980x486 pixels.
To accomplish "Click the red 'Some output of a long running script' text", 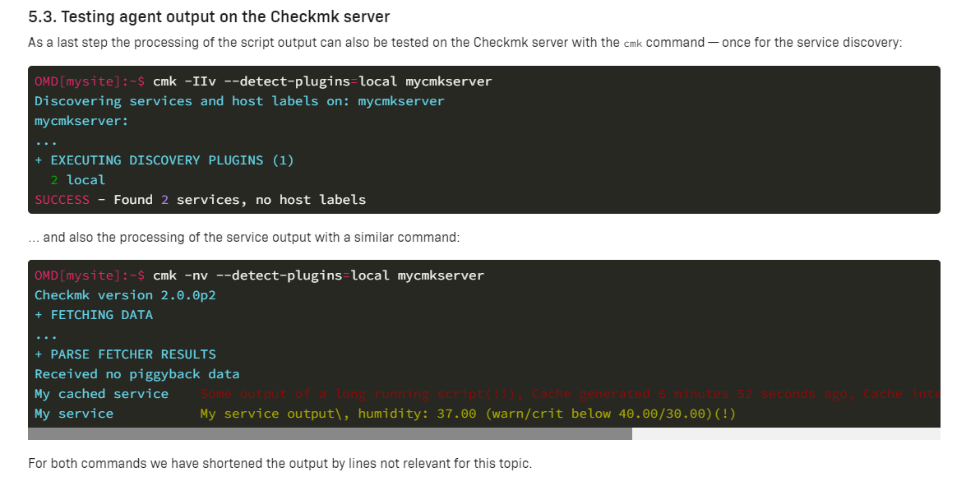I will click(x=570, y=394).
